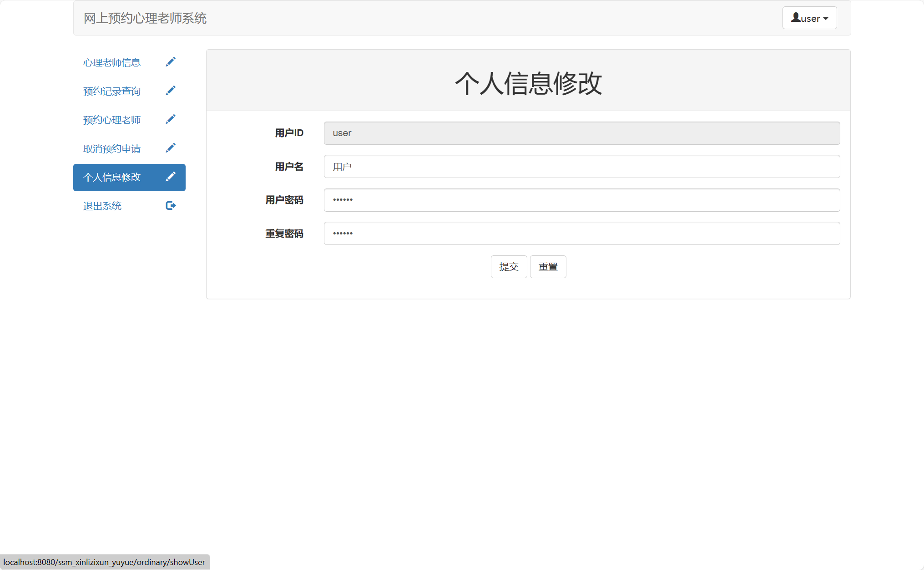This screenshot has width=924, height=570.
Task: Select 预约记录查询 from the sidebar
Action: [111, 91]
